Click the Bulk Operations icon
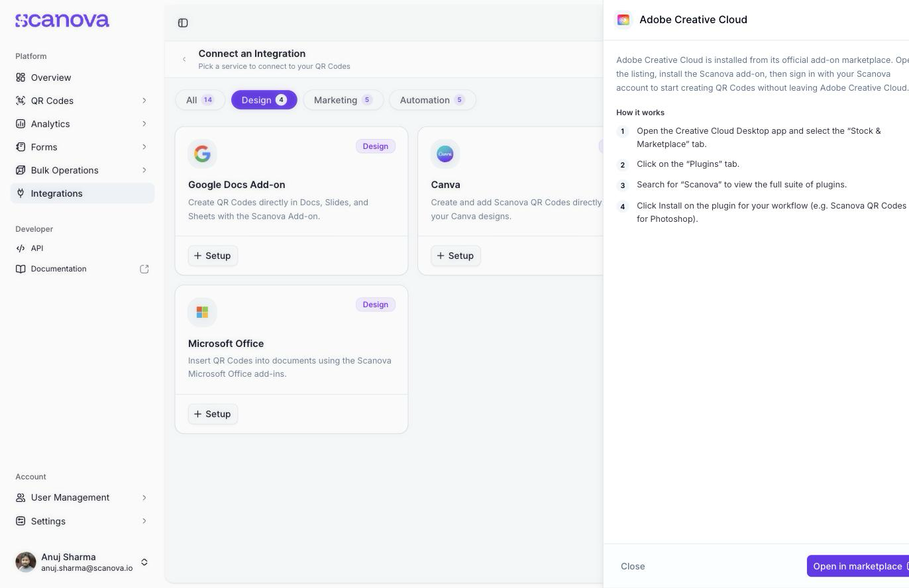 [21, 170]
